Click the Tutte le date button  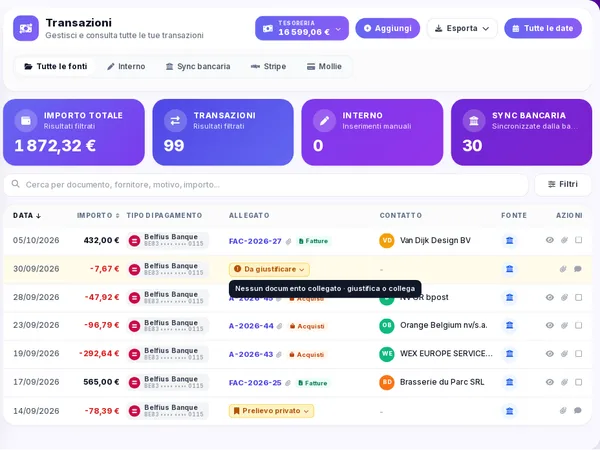pyautogui.click(x=543, y=28)
